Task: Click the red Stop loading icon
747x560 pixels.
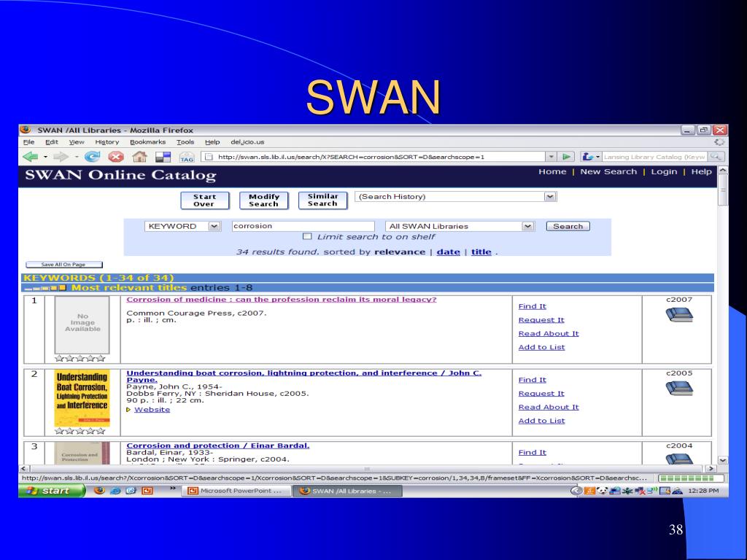Action: tap(116, 156)
